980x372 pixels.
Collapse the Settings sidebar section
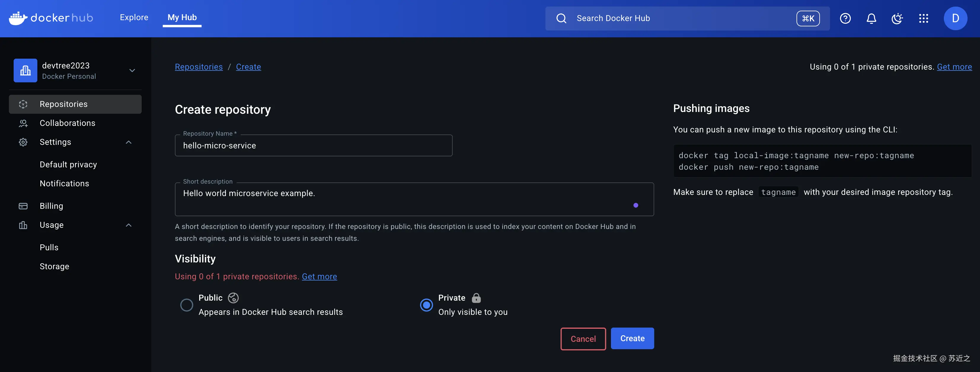click(x=129, y=142)
